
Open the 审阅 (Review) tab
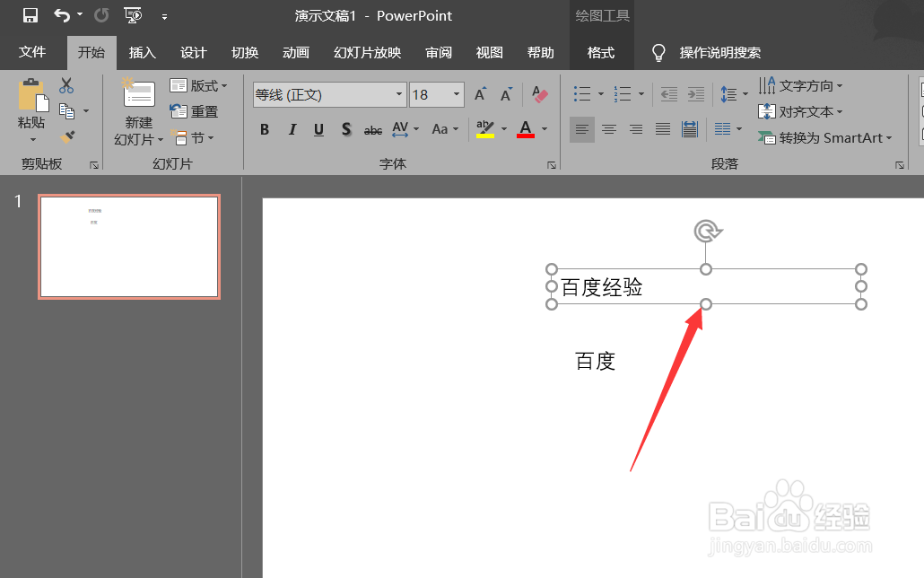(x=439, y=52)
